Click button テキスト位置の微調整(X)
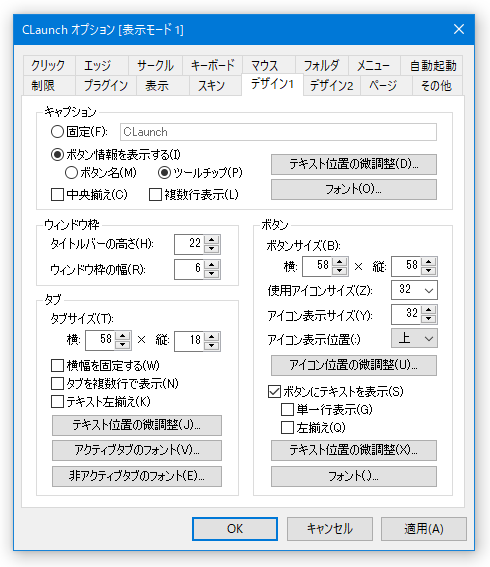The image size is (490, 567). 354,450
